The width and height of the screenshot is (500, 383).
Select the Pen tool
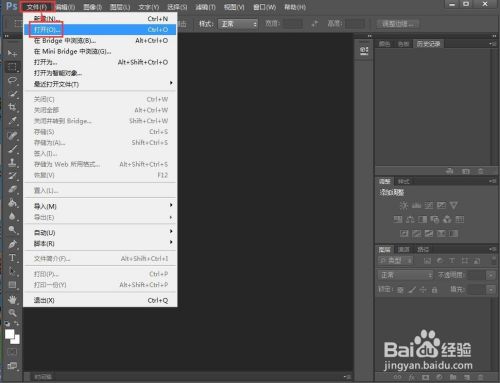(x=12, y=244)
